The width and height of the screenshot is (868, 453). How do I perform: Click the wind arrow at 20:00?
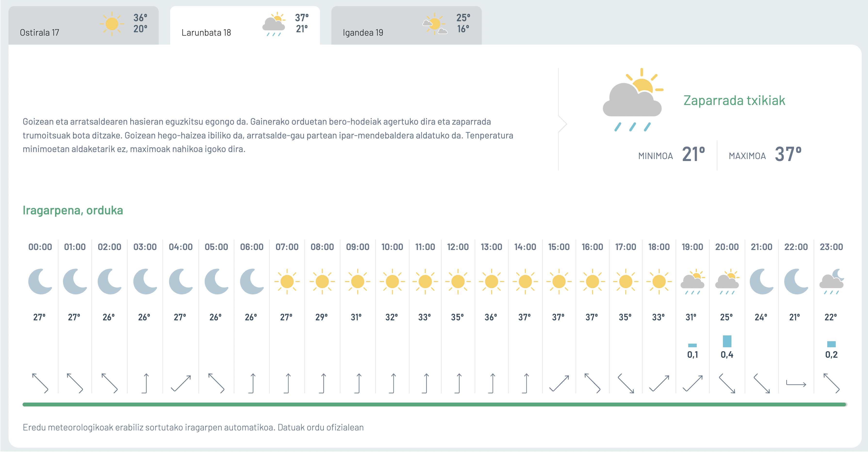[x=727, y=383]
